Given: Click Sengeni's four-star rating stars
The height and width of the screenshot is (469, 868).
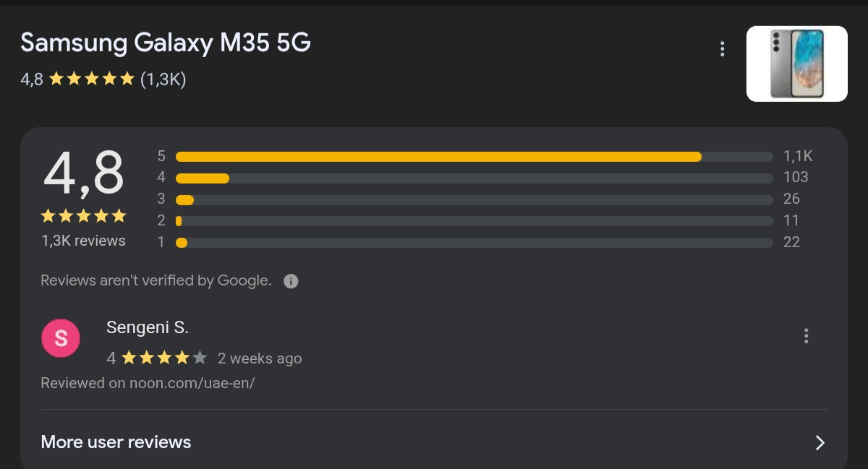Looking at the screenshot, I should tap(164, 358).
